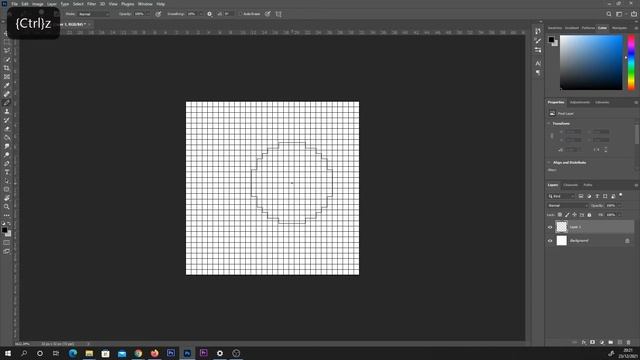Collapse the Align and Distribute section
This screenshot has height=360, width=640.
click(x=549, y=162)
